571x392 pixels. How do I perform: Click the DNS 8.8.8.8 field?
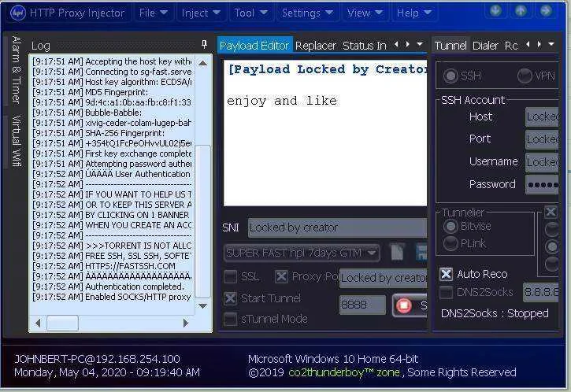tap(541, 292)
